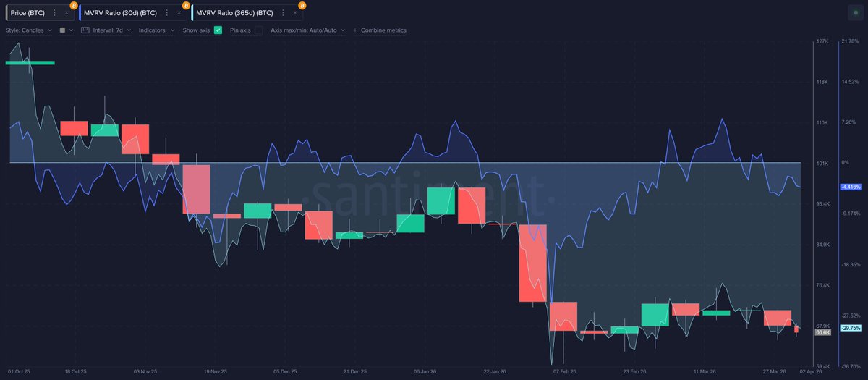Click the green live status indicator button
The width and height of the screenshot is (868, 380).
[x=855, y=13]
